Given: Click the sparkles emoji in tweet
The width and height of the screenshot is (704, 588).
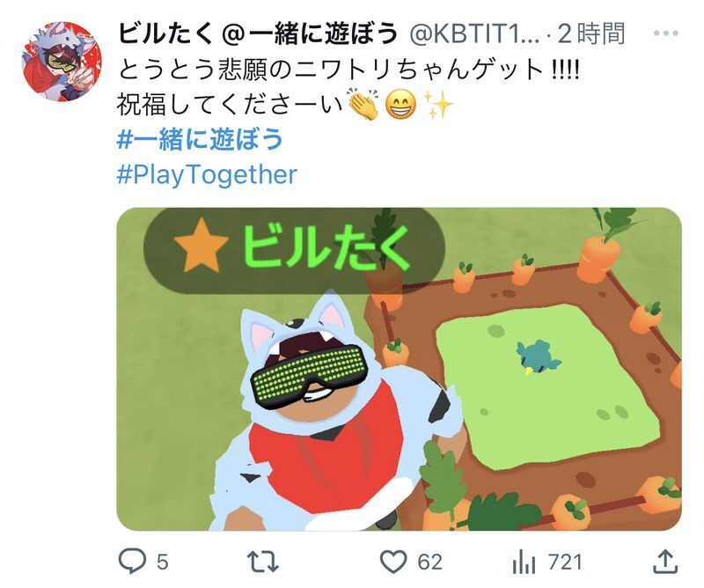Looking at the screenshot, I should (438, 104).
